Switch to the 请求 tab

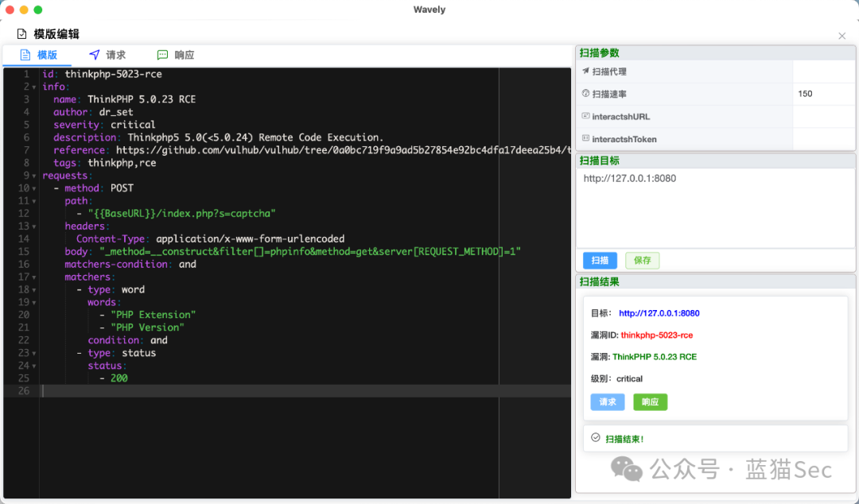tap(107, 55)
